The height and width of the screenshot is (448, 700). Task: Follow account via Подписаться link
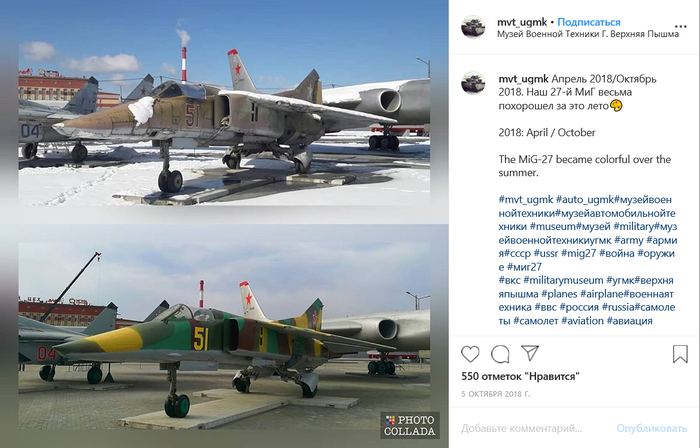coord(589,22)
